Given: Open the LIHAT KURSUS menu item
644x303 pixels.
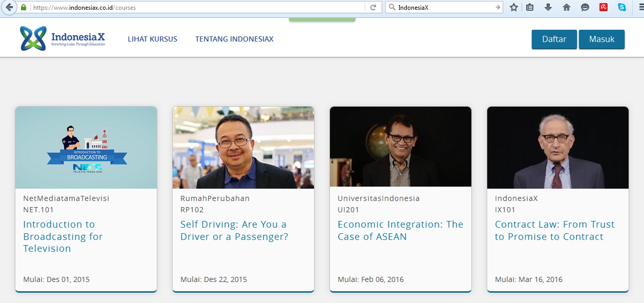Looking at the screenshot, I should pyautogui.click(x=153, y=39).
